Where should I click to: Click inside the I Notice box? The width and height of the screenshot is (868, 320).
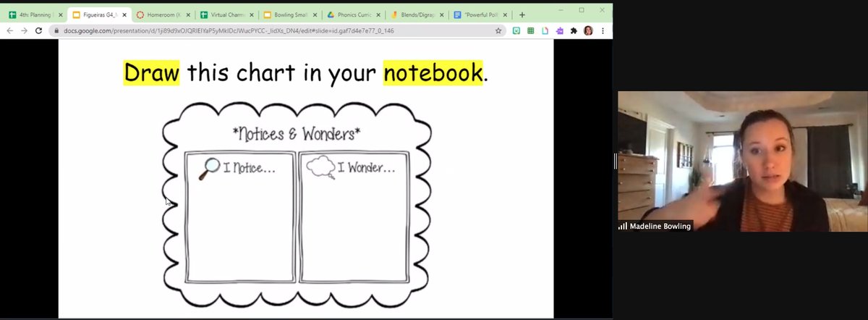click(x=240, y=217)
